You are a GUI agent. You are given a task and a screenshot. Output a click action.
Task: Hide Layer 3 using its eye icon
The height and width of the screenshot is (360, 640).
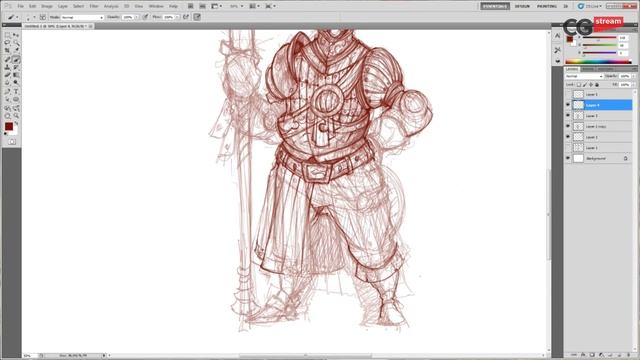coord(568,116)
